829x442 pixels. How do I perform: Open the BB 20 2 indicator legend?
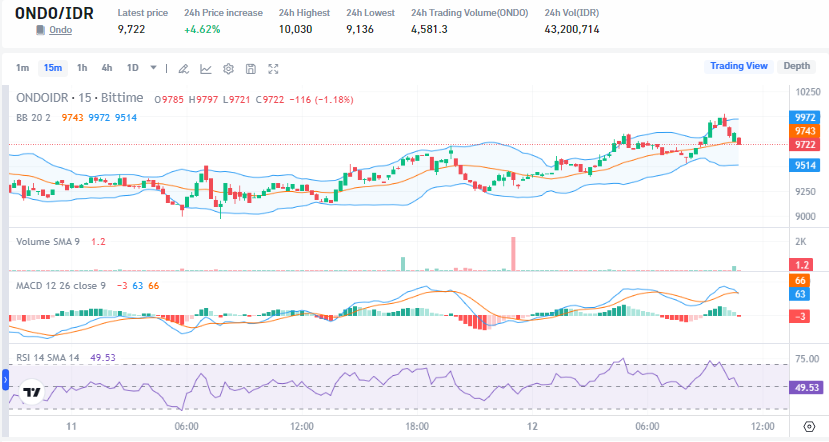click(35, 117)
